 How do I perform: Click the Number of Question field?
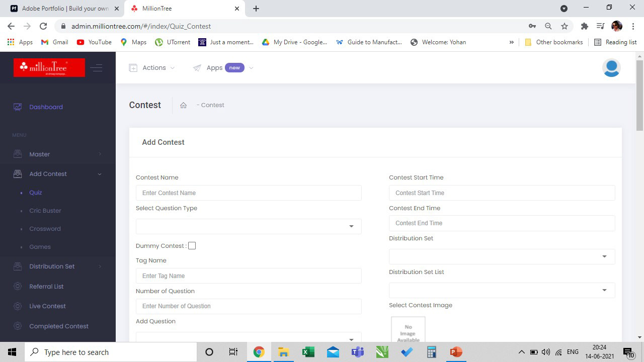coord(249,306)
